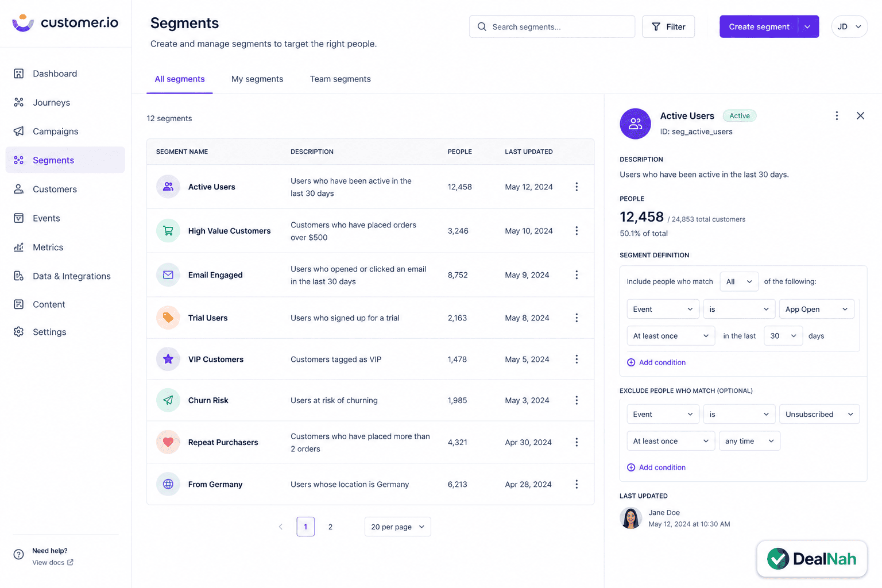The width and height of the screenshot is (882, 588).
Task: Go to Segments in the sidebar
Action: (65, 160)
